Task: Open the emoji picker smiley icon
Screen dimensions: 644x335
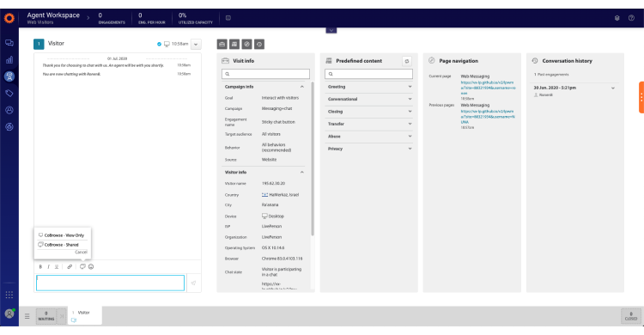Action: (91, 267)
